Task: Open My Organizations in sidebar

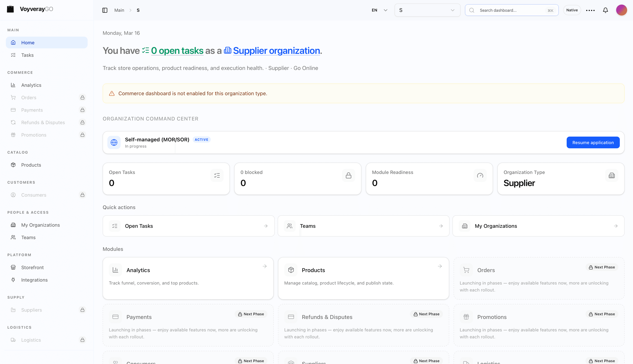Action: [47, 225]
